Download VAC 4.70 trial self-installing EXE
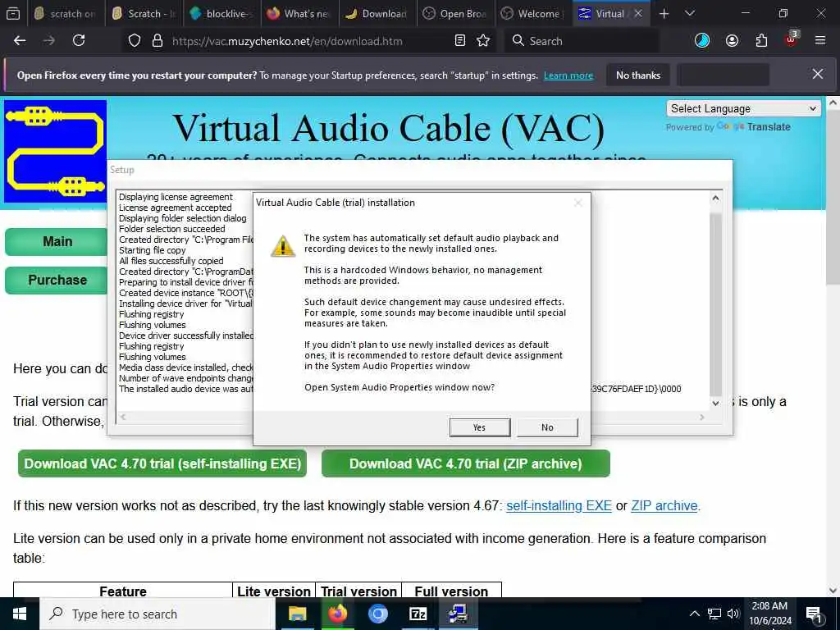This screenshot has height=630, width=840. click(x=162, y=463)
